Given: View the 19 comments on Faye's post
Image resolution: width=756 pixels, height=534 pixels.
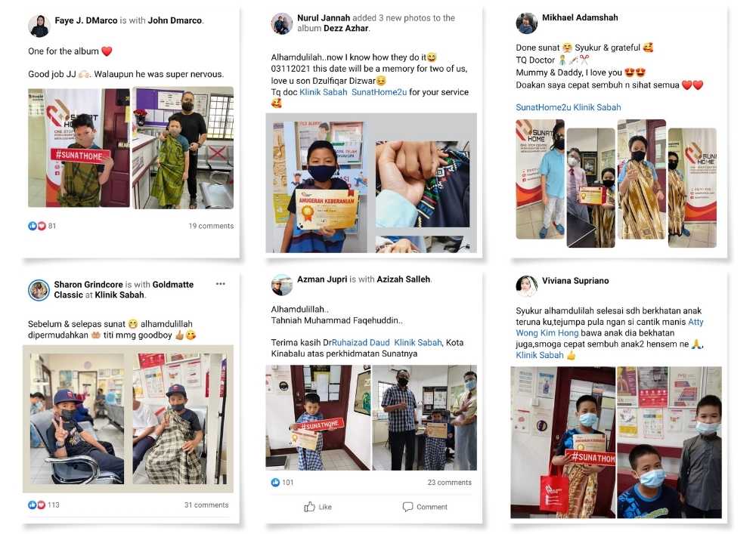Looking at the screenshot, I should [x=211, y=226].
